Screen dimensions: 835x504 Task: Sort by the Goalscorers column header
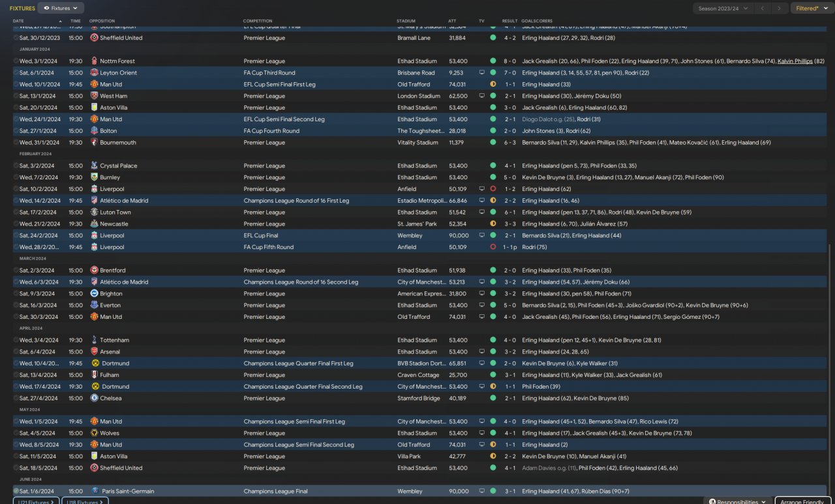537,21
